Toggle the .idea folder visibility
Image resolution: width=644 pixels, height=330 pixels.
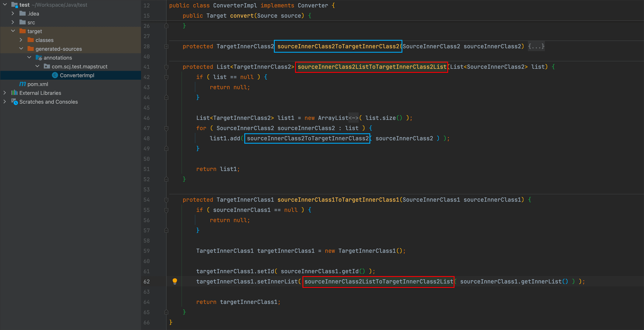pos(12,13)
